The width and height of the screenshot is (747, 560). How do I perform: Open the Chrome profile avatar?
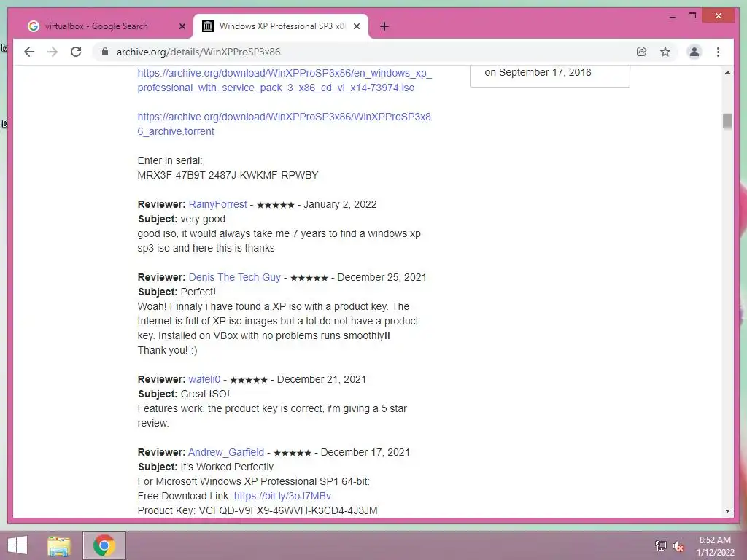click(x=694, y=52)
